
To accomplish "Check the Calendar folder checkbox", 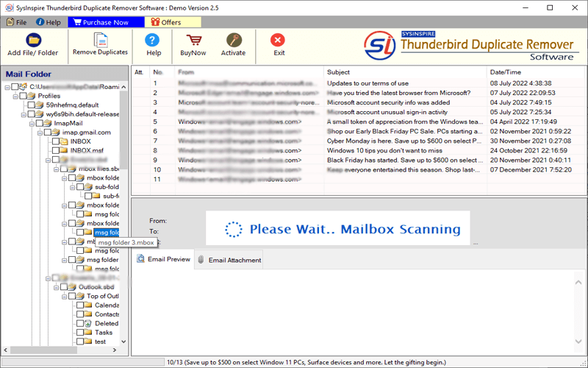I will 80,305.
